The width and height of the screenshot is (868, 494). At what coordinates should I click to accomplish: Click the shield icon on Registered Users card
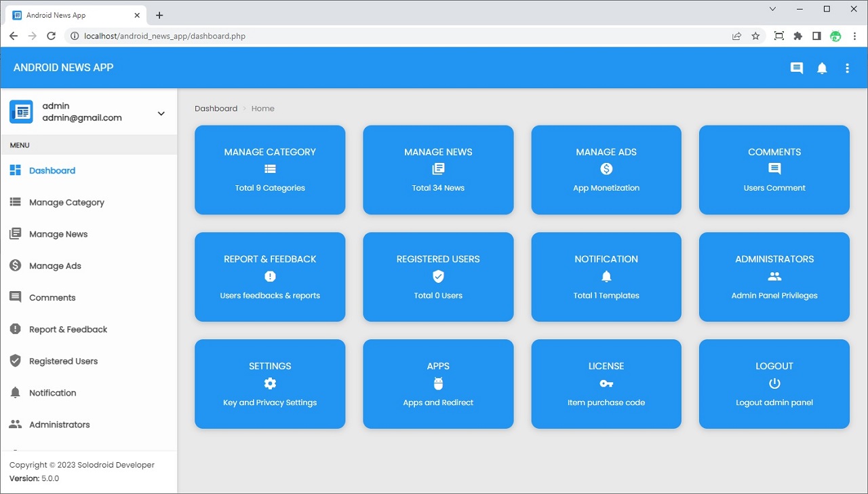click(x=438, y=276)
